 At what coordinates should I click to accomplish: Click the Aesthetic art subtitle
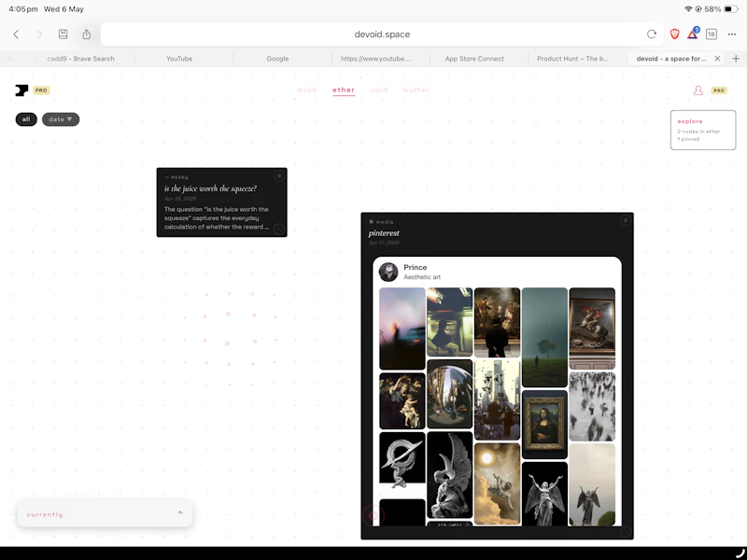click(422, 277)
